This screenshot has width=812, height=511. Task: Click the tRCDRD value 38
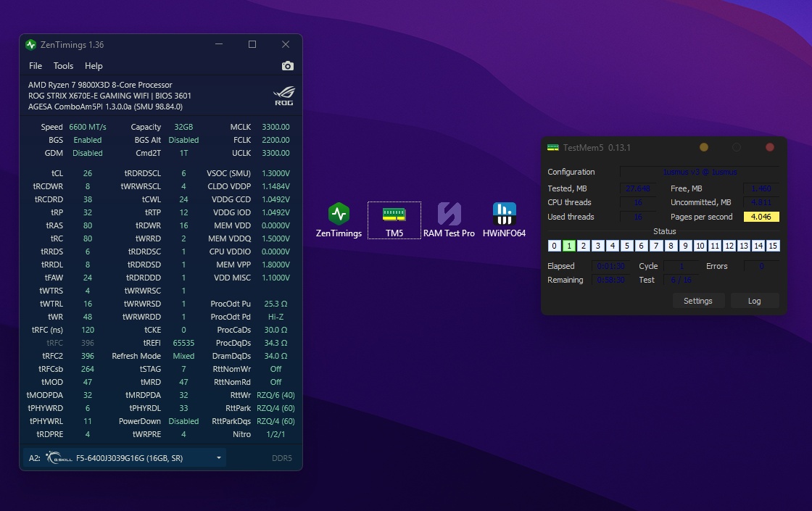88,199
